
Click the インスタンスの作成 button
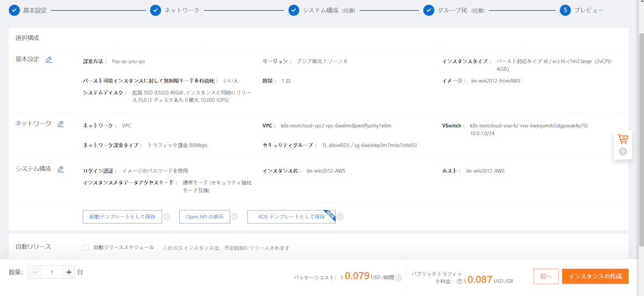595,276
